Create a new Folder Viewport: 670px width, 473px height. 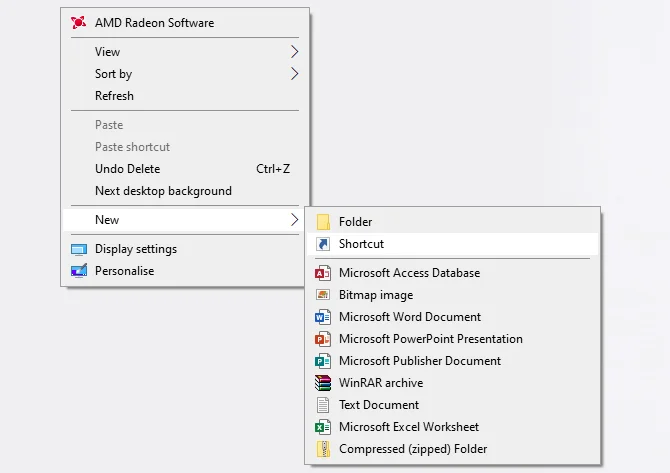(453, 222)
